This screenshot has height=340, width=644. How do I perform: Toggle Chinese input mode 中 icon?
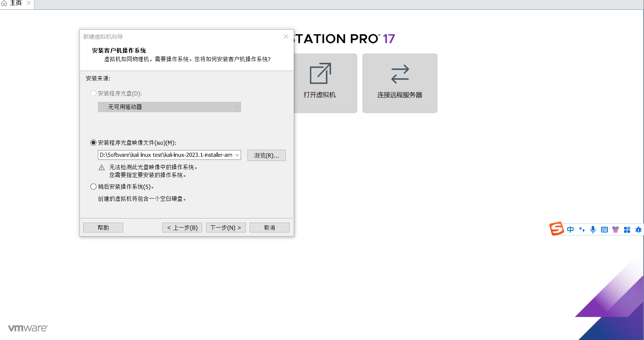(x=570, y=229)
